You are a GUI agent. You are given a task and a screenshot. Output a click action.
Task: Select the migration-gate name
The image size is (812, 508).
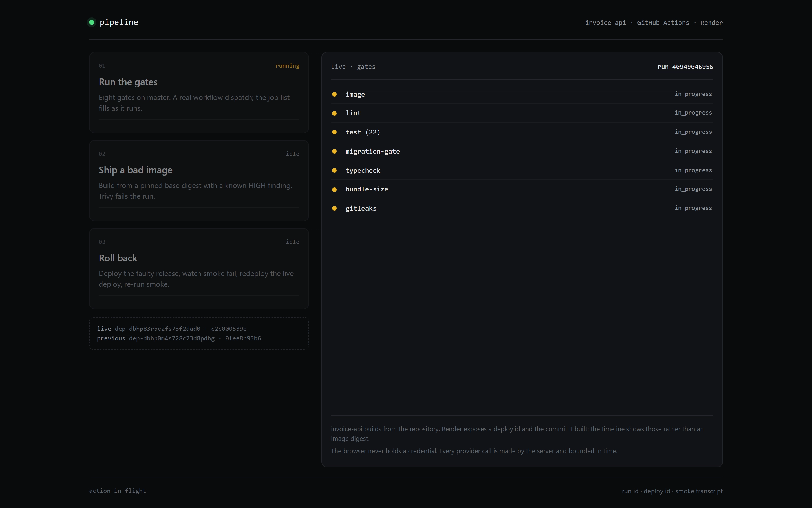tap(372, 151)
